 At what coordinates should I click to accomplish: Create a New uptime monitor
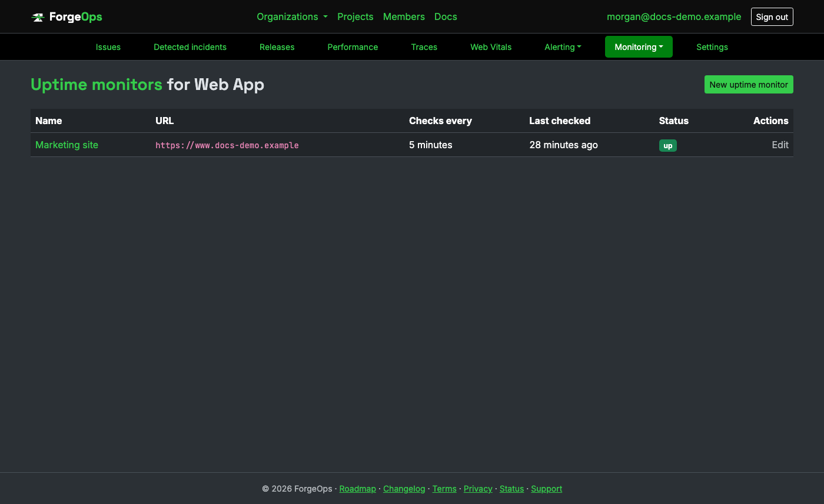[749, 84]
